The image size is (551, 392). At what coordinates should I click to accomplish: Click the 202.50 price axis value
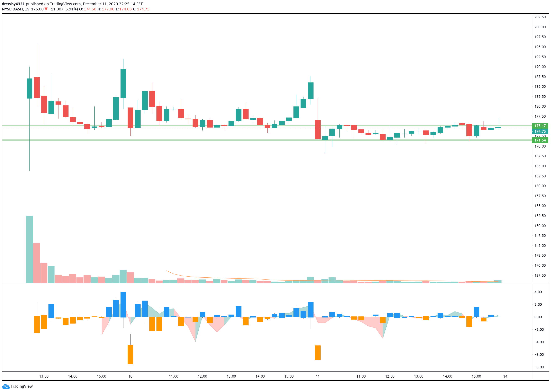tap(540, 17)
